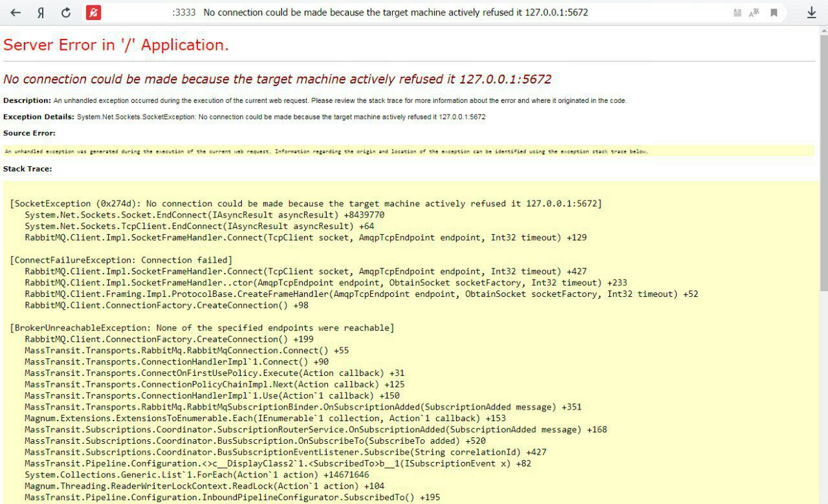Viewport: 828px width, 504px height.
Task: Select the "Server Error in '/' Application." heading
Action: coord(116,45)
